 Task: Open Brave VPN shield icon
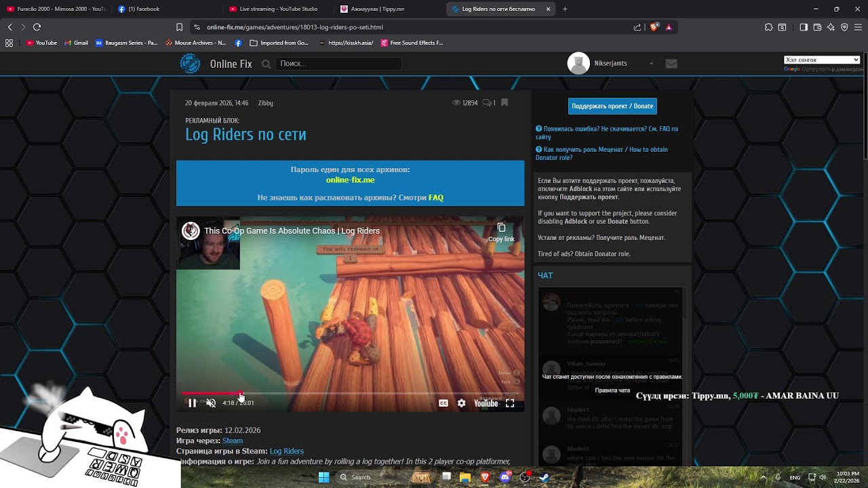coord(844,27)
